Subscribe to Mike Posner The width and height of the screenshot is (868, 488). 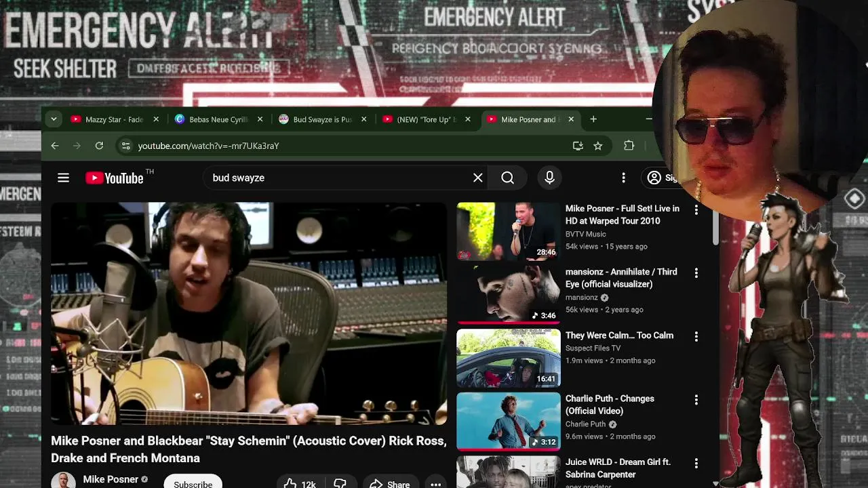(193, 482)
